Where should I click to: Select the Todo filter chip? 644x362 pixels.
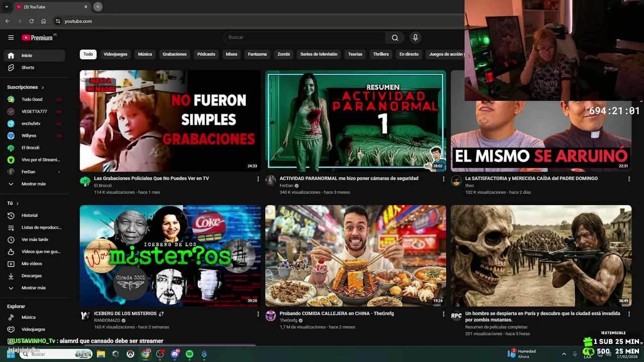88,54
